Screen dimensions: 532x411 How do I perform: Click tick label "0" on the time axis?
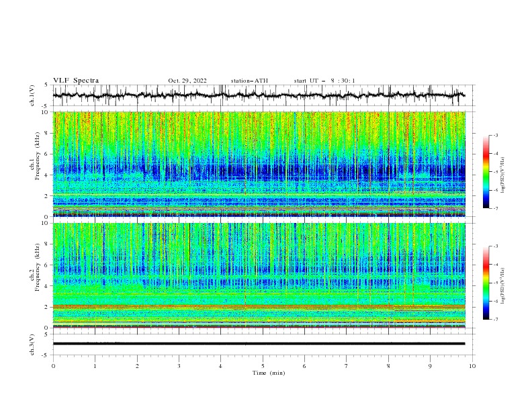tap(53, 366)
